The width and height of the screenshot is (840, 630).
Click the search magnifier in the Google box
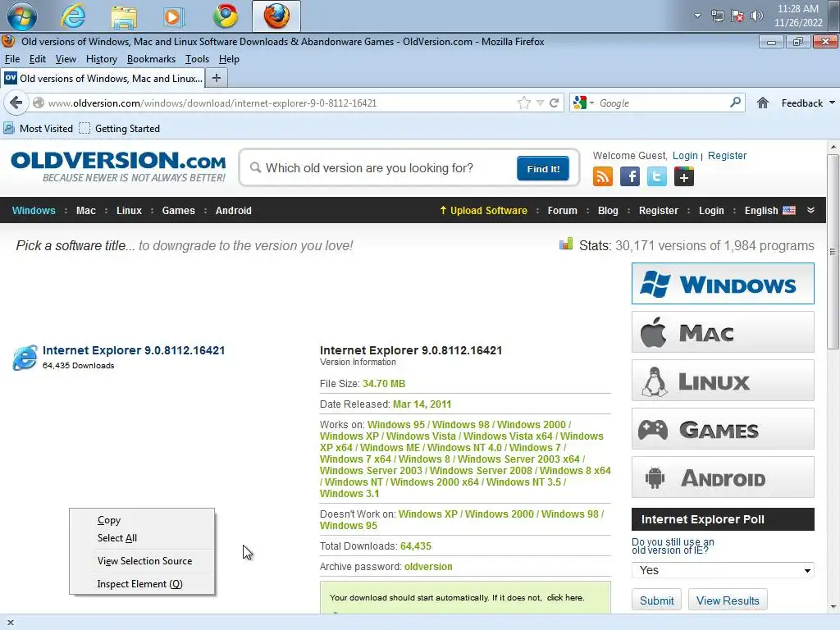click(x=736, y=103)
